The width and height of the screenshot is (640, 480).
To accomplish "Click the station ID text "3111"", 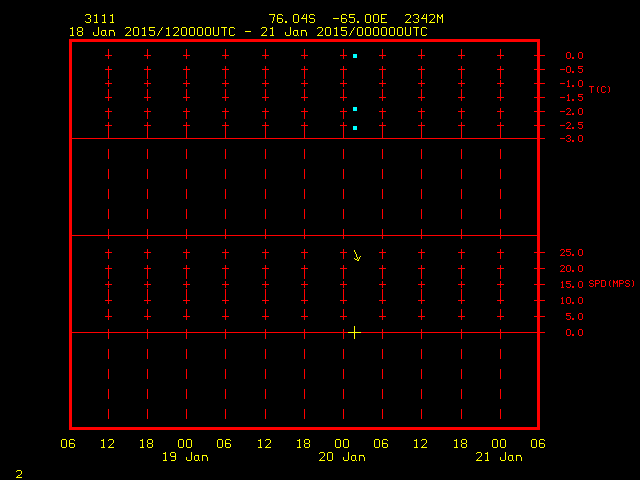I will tap(100, 19).
